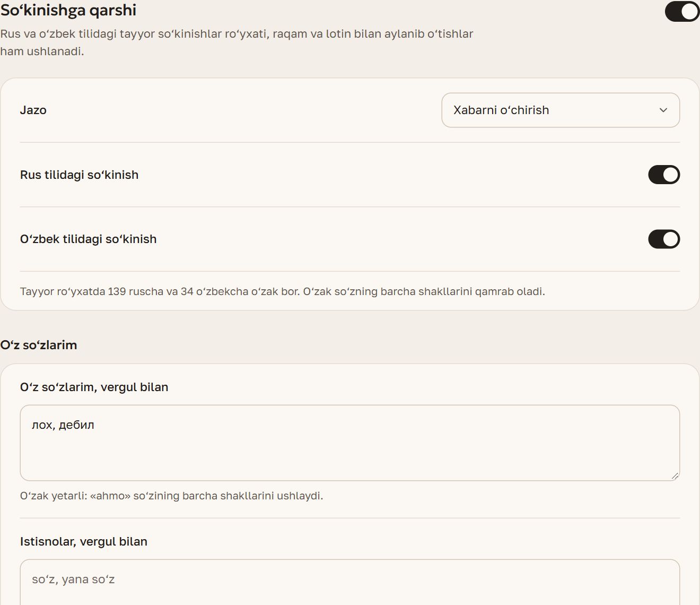Screen dimensions: 700x605
Task: Click the description starting Rus va o'zbek
Action: tap(237, 42)
